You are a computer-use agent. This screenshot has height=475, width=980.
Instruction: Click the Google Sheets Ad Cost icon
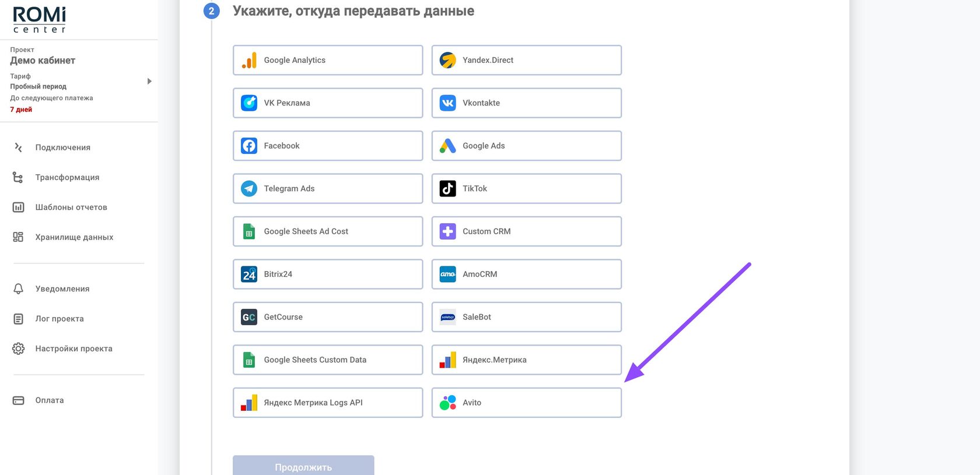tap(249, 231)
